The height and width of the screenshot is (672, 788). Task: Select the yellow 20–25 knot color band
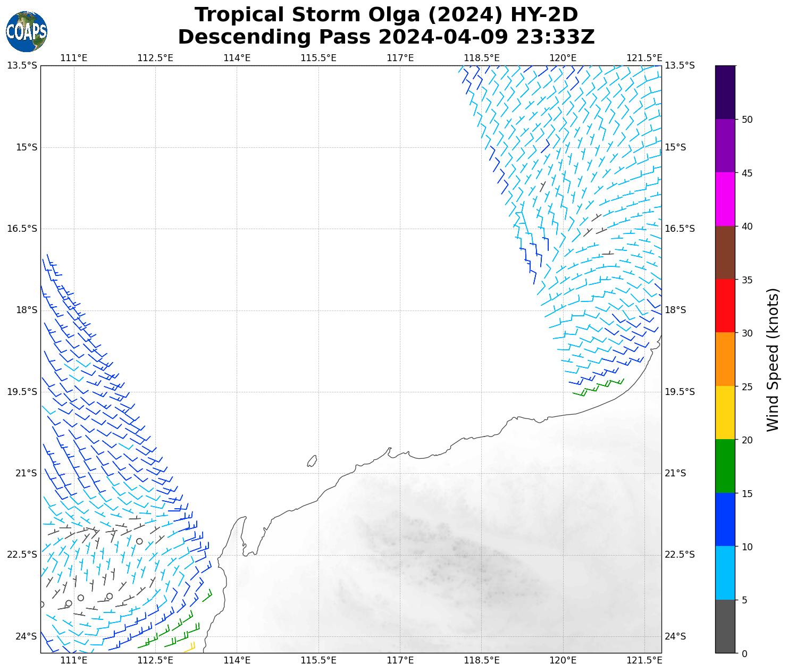[x=725, y=413]
